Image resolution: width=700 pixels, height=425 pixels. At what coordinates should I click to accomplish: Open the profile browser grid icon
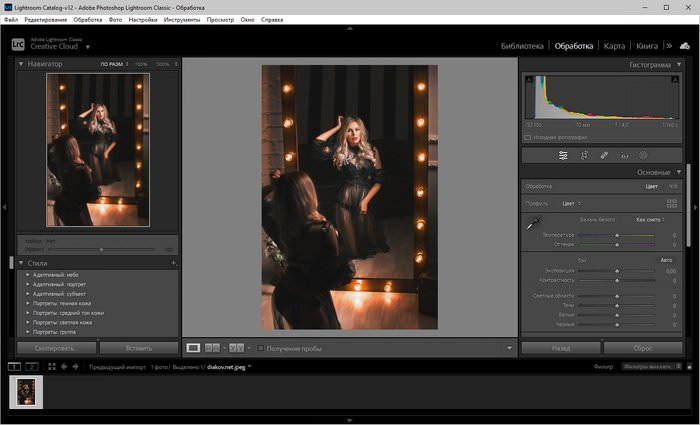click(672, 204)
